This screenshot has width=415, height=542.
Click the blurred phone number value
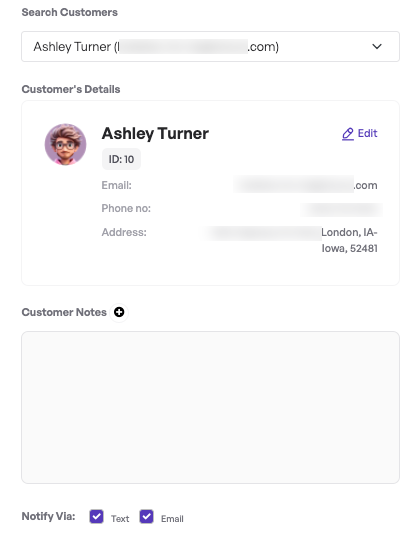tap(341, 209)
